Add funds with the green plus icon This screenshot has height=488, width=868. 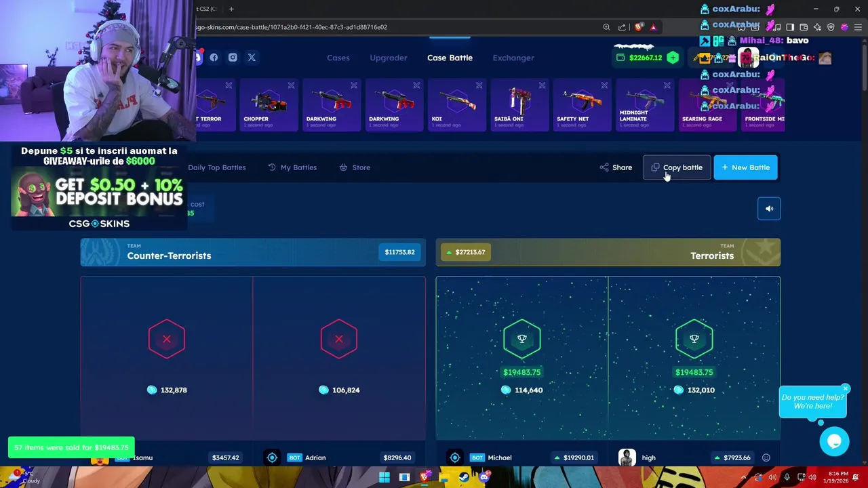[672, 58]
